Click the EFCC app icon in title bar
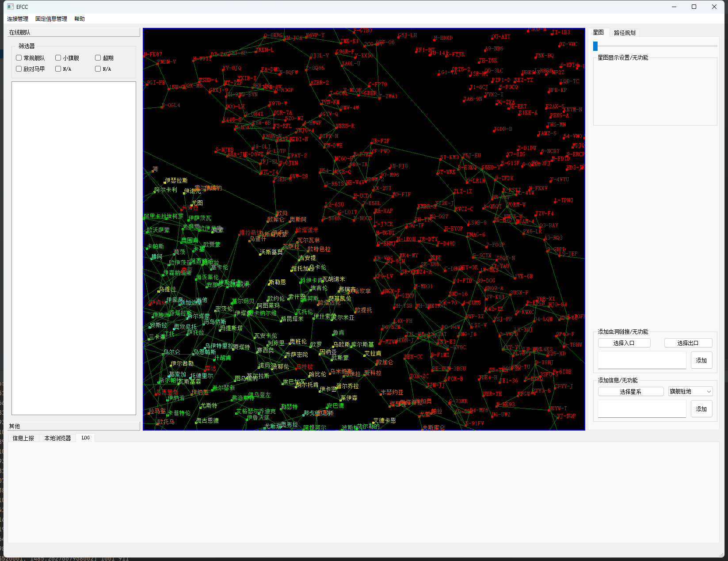 [11, 7]
